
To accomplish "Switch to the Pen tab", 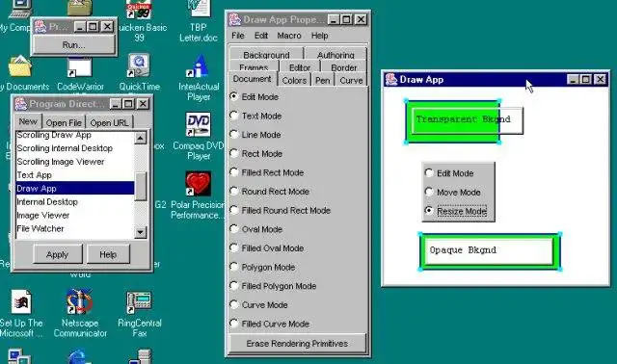I will point(323,80).
